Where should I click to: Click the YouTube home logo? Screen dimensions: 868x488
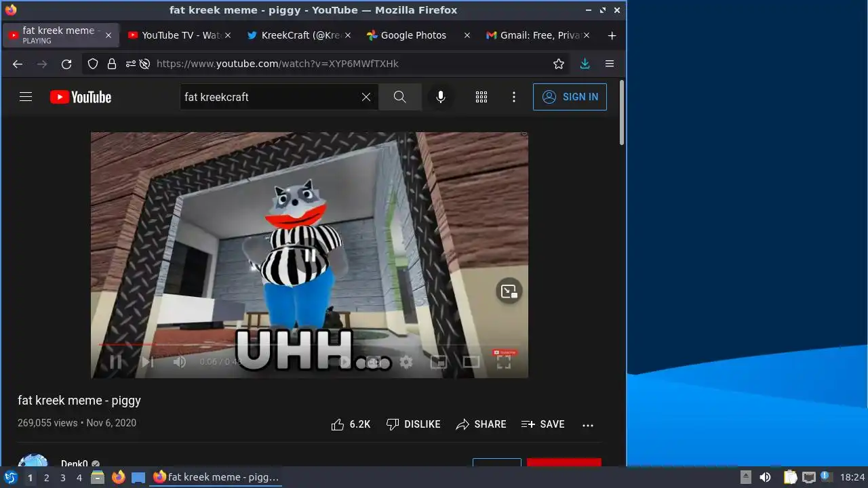(x=81, y=97)
